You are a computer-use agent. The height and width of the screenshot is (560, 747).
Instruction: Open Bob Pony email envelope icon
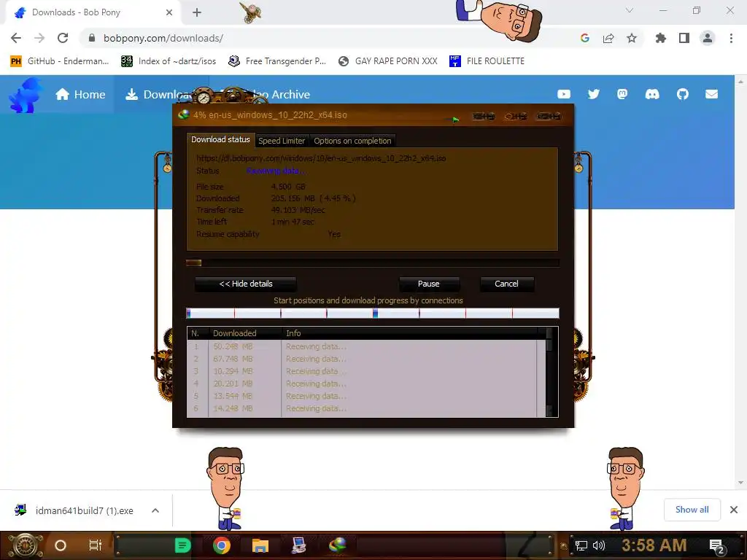pos(712,94)
